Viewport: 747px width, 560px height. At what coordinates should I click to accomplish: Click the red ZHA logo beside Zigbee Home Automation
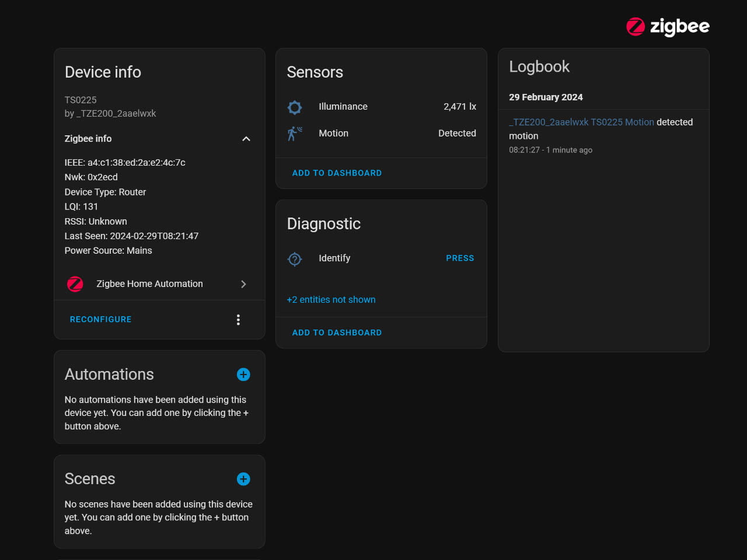point(75,284)
